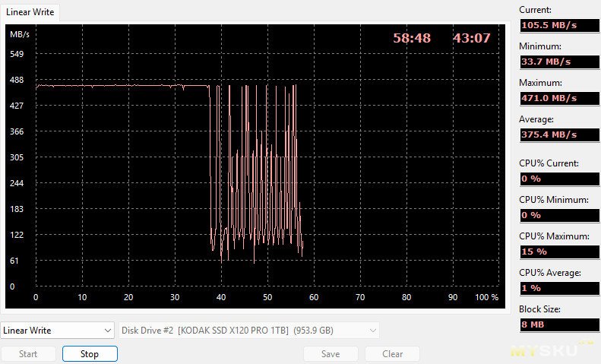Click the 61 y-axis label
Viewport: 601px width, 364px height.
coord(14,261)
